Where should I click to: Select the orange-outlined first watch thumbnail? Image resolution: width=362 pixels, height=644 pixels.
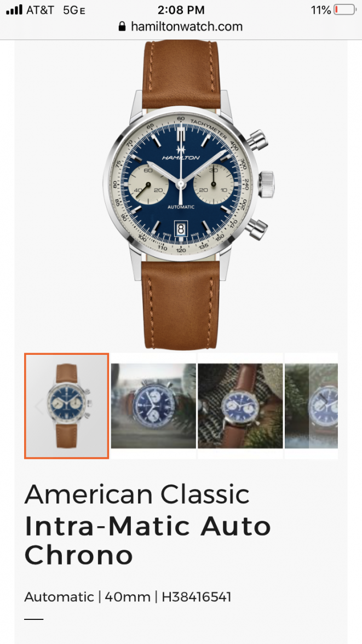[x=67, y=406]
